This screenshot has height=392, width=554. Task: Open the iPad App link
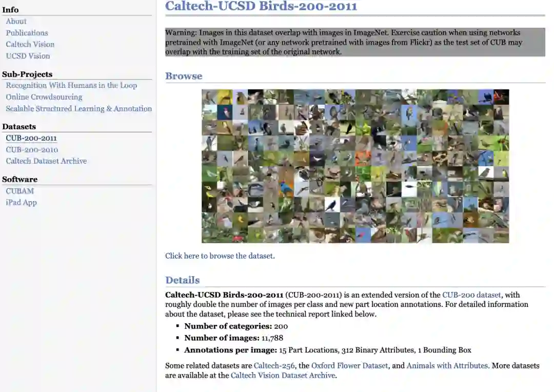tap(21, 203)
